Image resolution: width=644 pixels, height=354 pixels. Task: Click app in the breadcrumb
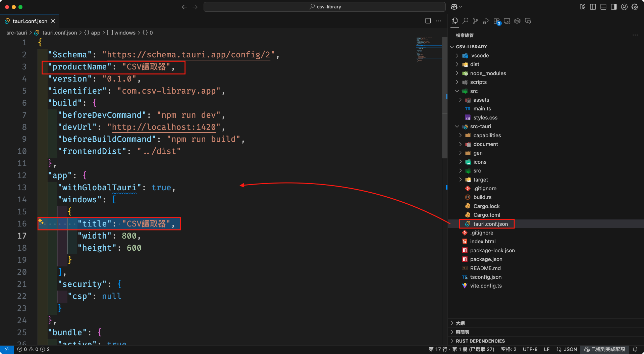[x=96, y=33]
